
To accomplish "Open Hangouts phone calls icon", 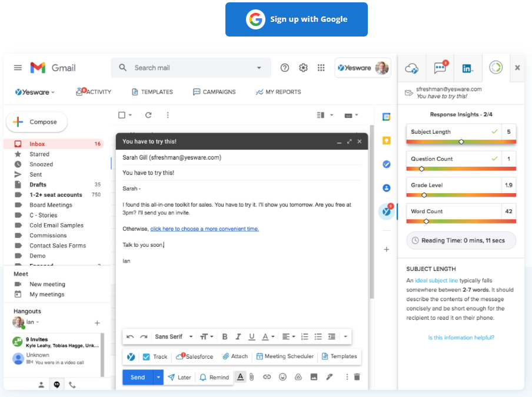I will 72,385.
